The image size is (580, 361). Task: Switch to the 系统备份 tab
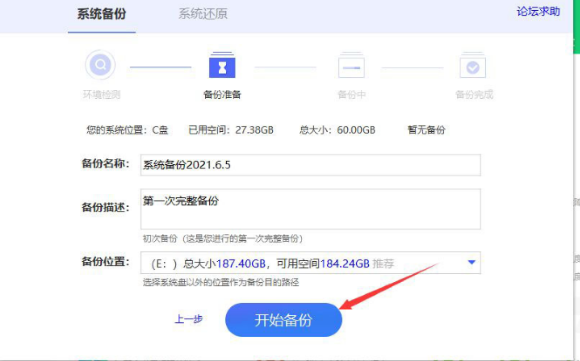(x=102, y=14)
